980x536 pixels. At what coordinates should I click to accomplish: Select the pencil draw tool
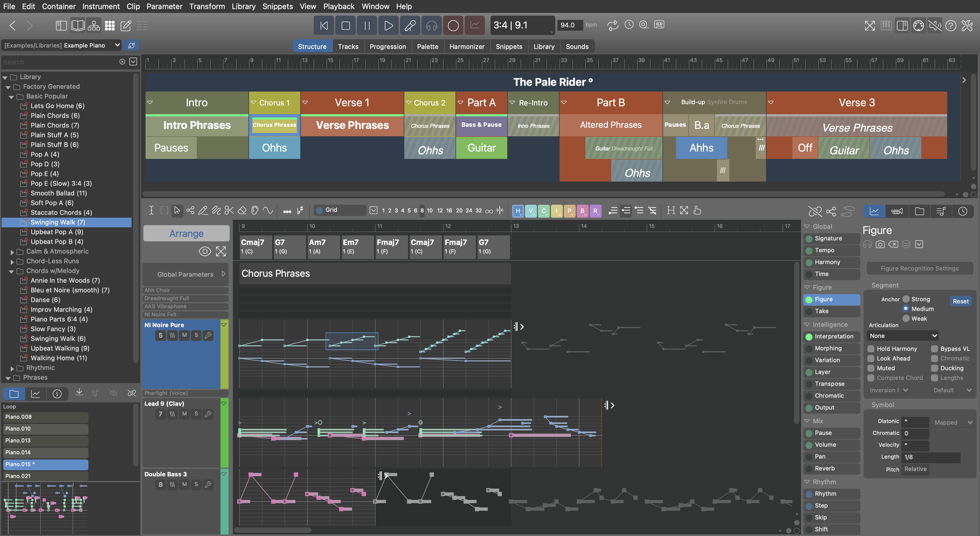click(203, 210)
